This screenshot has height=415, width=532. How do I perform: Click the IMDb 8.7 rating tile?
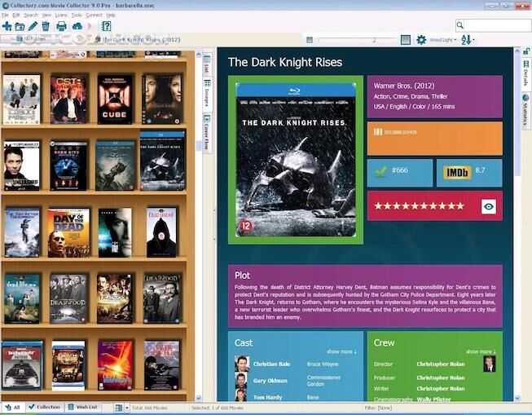click(x=469, y=173)
